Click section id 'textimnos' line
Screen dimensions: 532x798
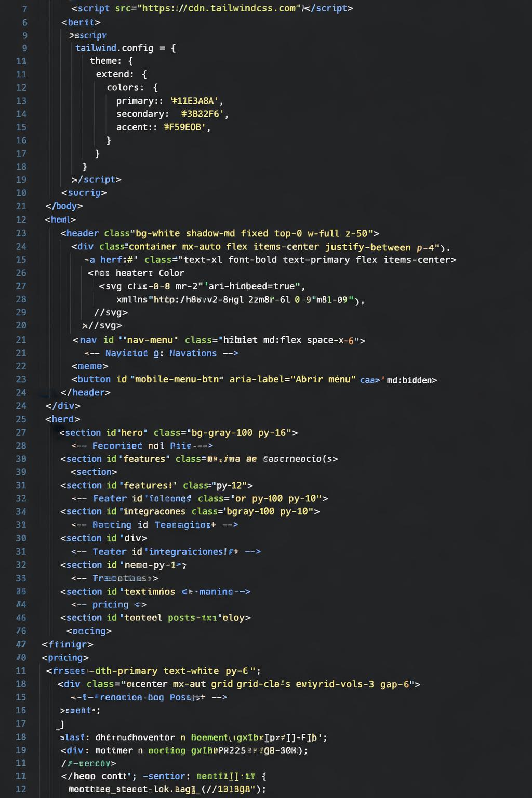(x=155, y=592)
